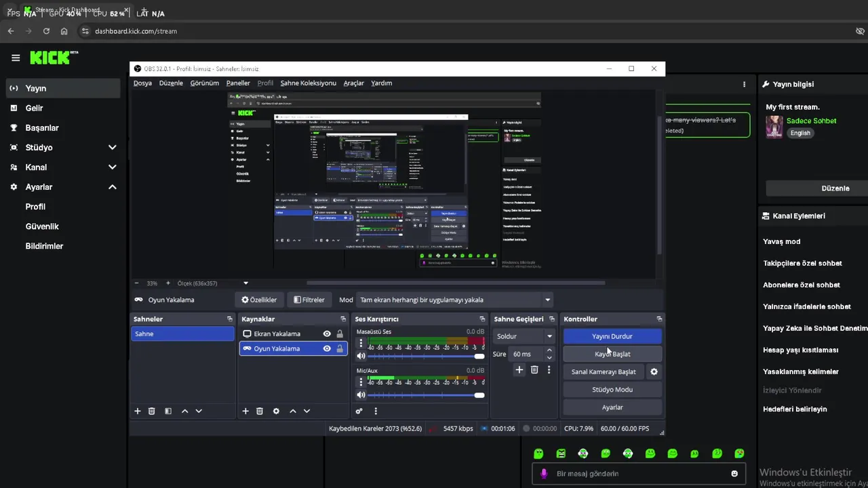This screenshot has width=868, height=488.
Task: Adjust Masaüstü Ses volume slider
Action: (x=426, y=356)
